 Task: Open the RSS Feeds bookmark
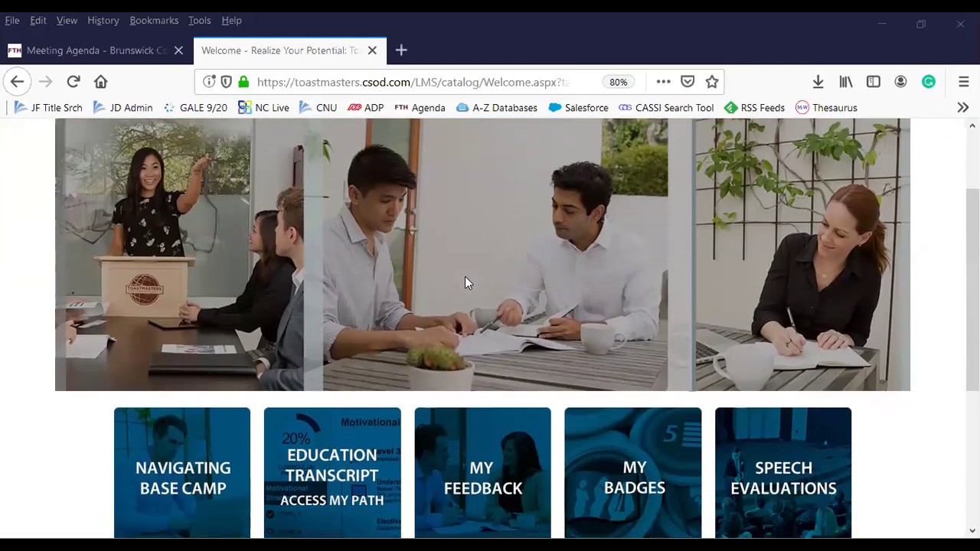[754, 108]
